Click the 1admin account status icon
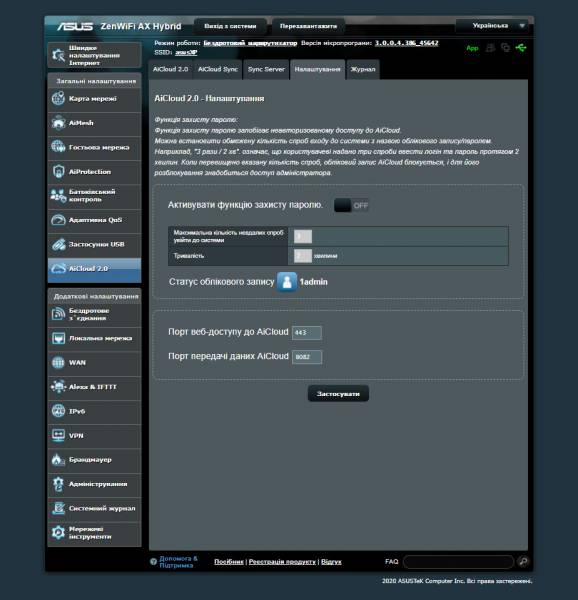 click(287, 282)
